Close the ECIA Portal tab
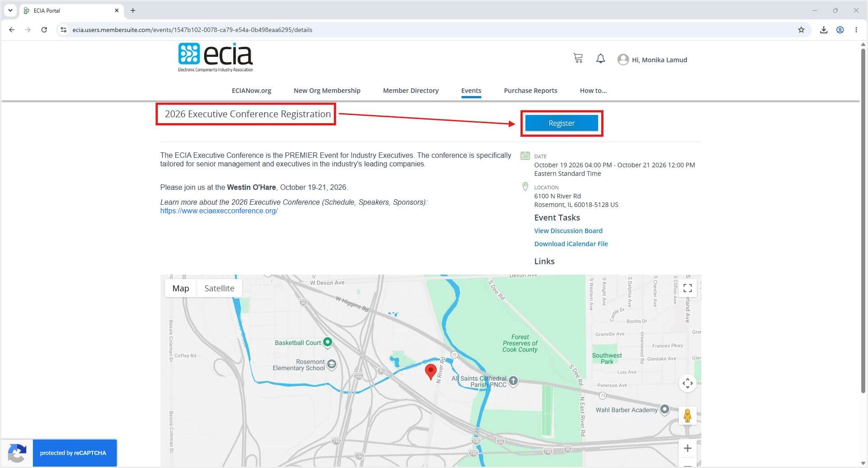 pyautogui.click(x=117, y=10)
